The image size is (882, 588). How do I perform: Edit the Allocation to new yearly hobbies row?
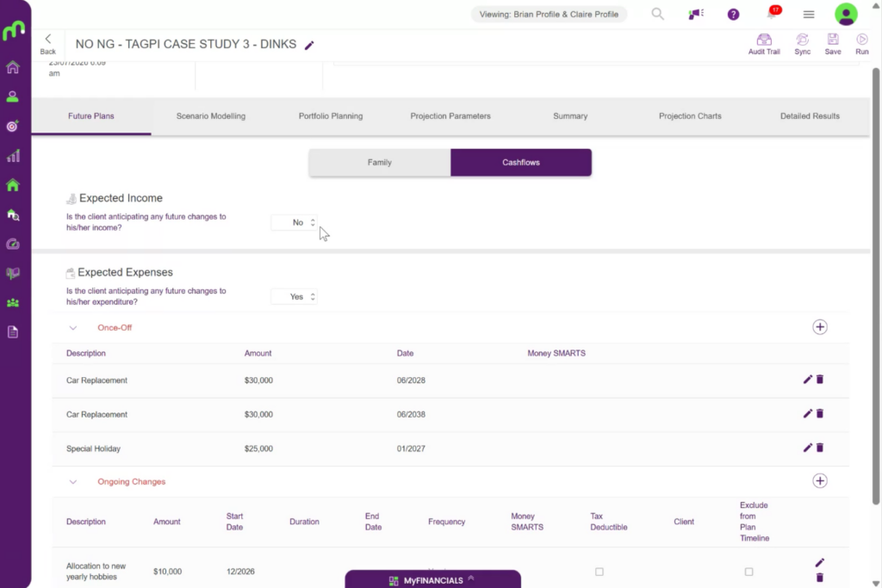820,563
